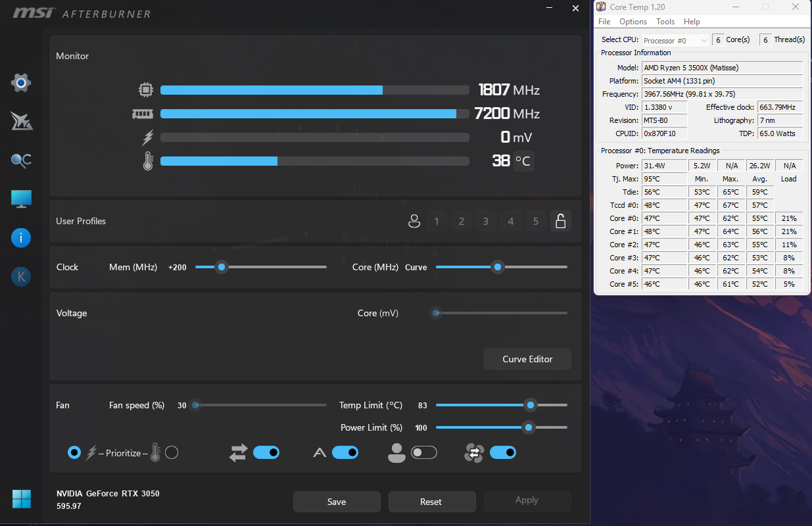Click the fan sync icon
812x526 pixels.
point(474,452)
